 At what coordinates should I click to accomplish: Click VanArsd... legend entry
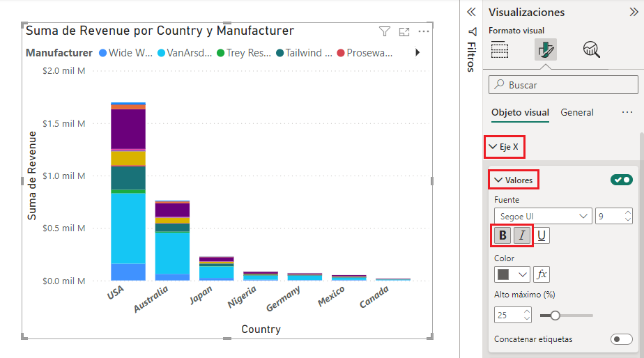[x=185, y=53]
